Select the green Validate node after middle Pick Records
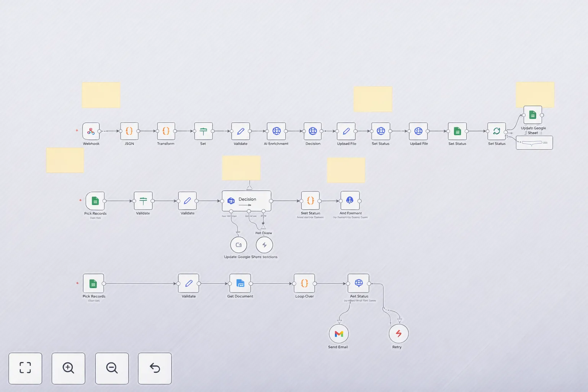Screen dimensions: 588x392 coord(143,201)
